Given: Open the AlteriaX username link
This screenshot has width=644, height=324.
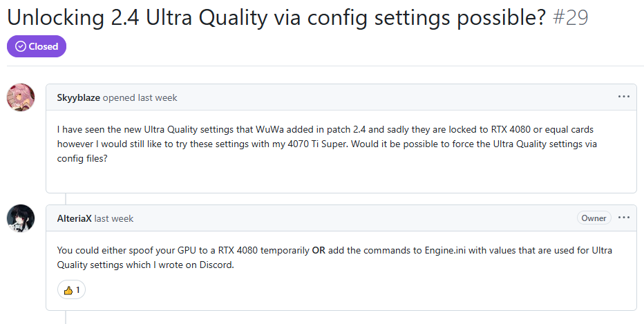Looking at the screenshot, I should (75, 218).
